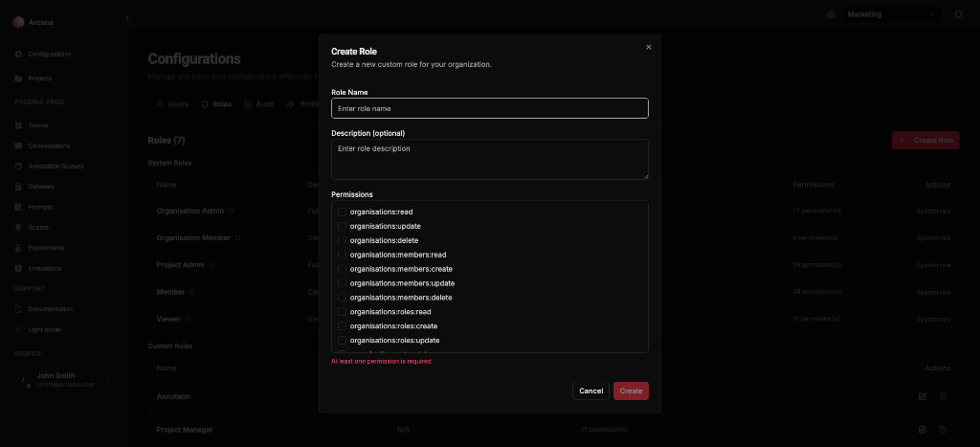
Task: Click the '17 permission(s)' cell for Project Manager
Action: click(x=605, y=430)
